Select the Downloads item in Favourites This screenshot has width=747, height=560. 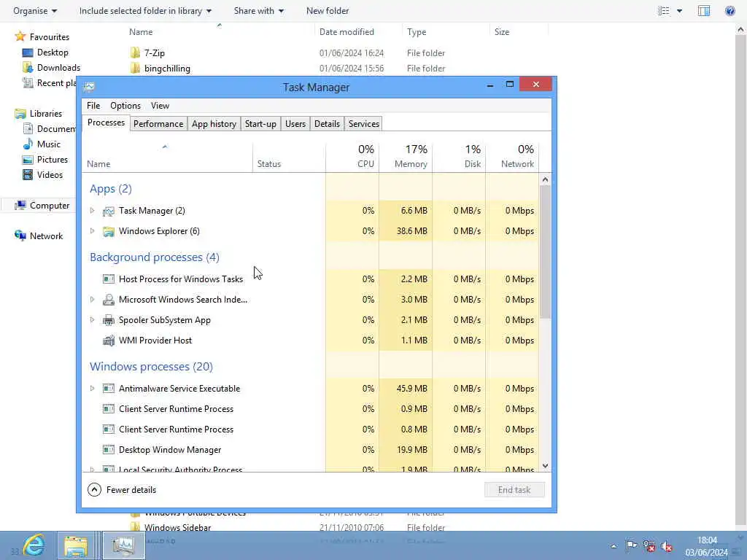tap(52, 68)
